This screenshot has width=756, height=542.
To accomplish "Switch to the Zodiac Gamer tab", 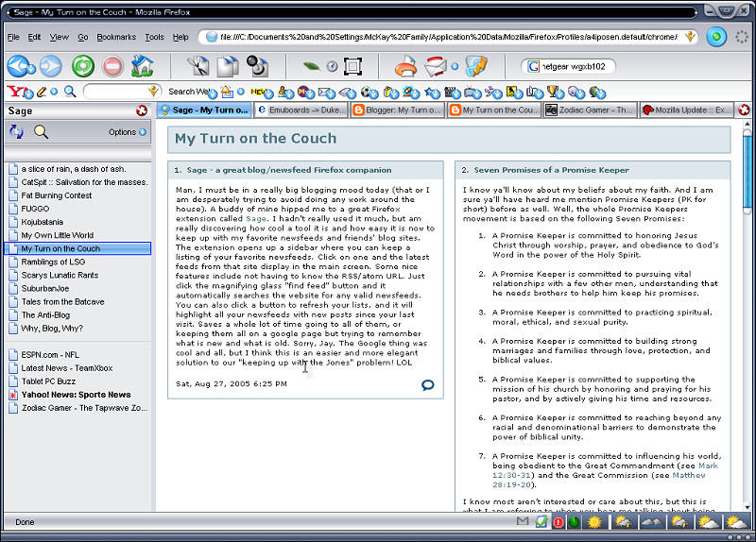I will tap(590, 110).
